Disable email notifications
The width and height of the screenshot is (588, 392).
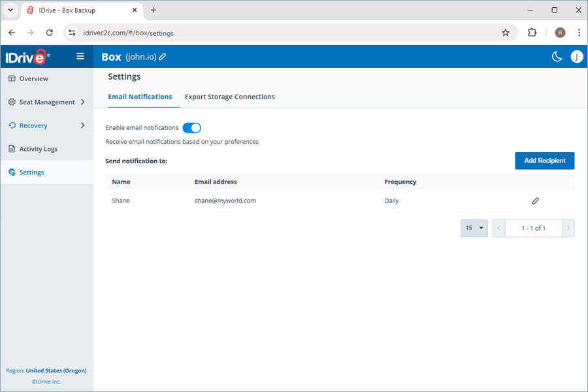[191, 127]
